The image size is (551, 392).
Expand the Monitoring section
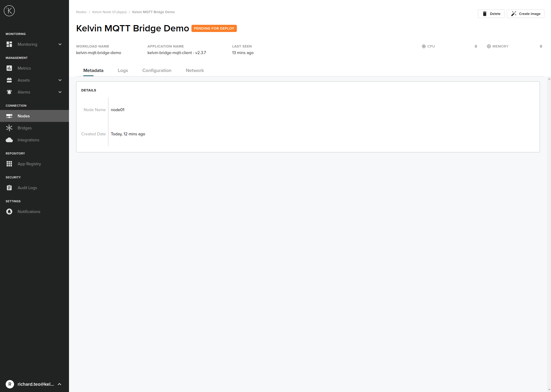[x=60, y=44]
